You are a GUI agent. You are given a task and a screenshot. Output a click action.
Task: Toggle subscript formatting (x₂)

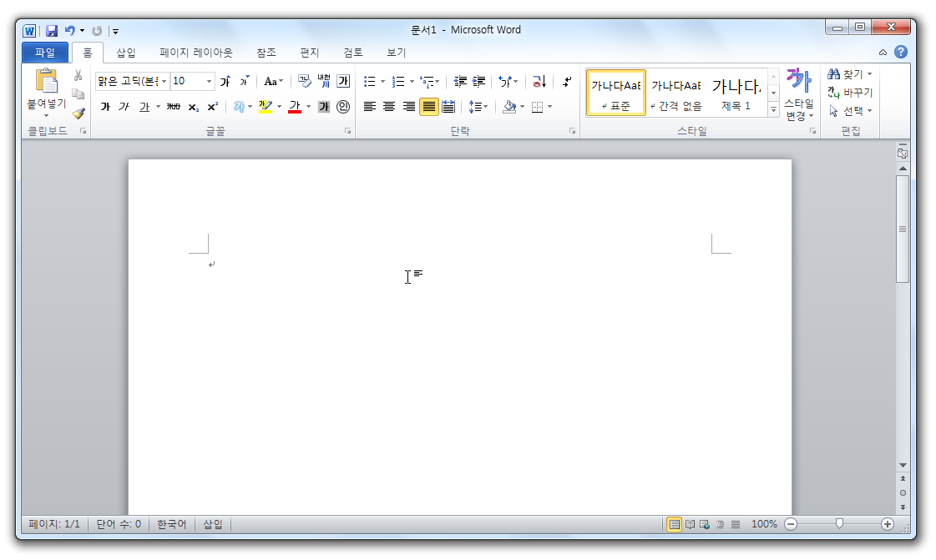click(193, 107)
